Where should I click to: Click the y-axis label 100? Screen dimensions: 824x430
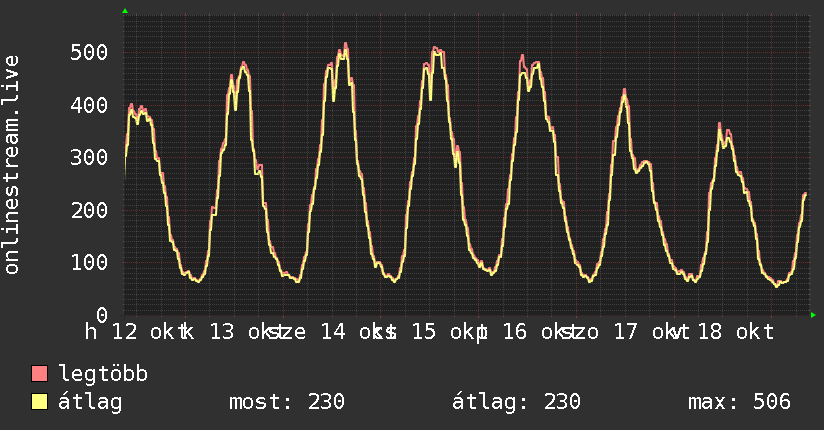tap(89, 262)
